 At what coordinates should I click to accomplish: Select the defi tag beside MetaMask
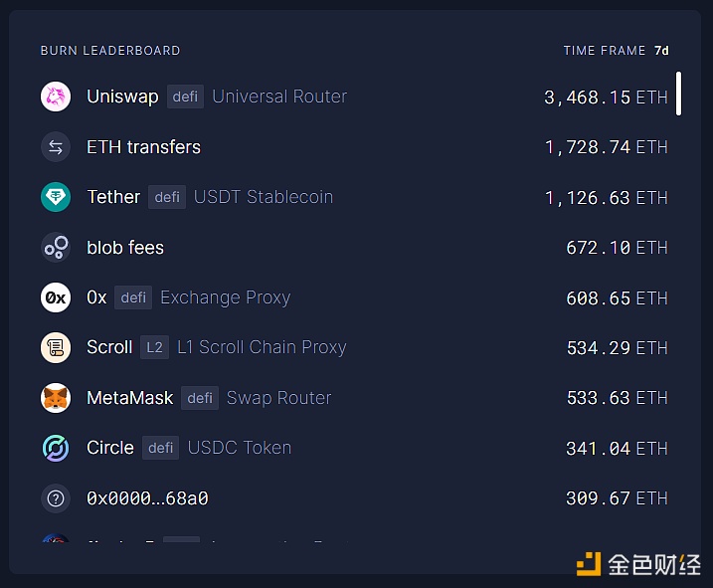tap(200, 398)
